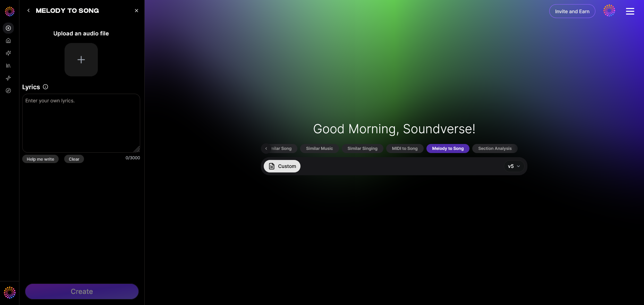Image resolution: width=644 pixels, height=305 pixels.
Task: Close the Melody to Song panel
Action: (136, 10)
